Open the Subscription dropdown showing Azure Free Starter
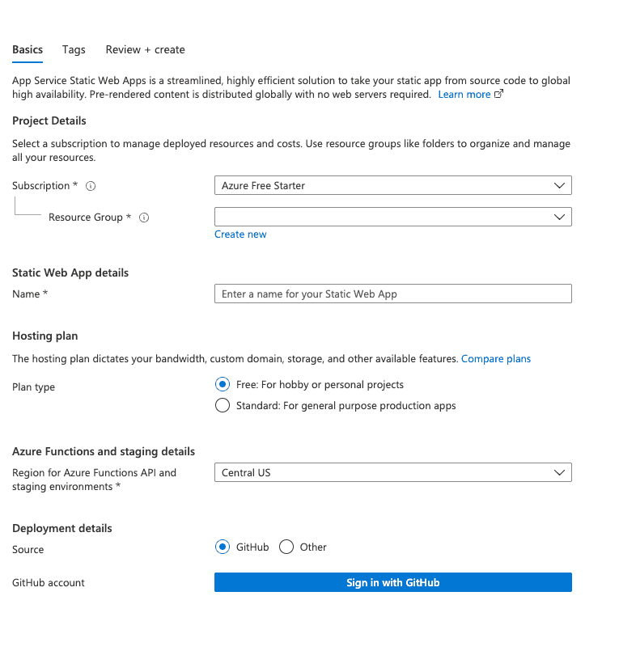619x672 pixels. (x=393, y=185)
